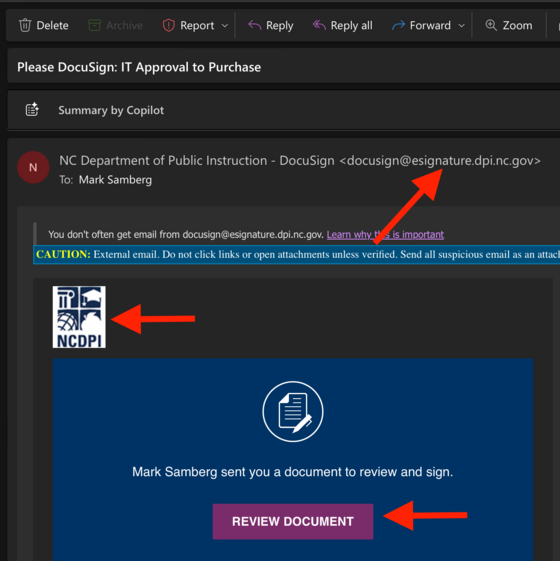Screen dimensions: 560x561
Task: Click the greyed-out Archive button
Action: coord(115,25)
